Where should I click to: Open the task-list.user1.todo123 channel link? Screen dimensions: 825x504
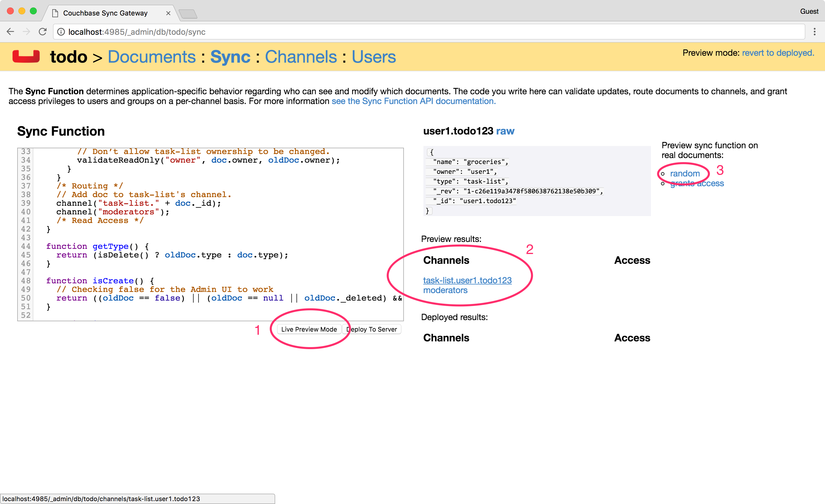click(x=467, y=280)
